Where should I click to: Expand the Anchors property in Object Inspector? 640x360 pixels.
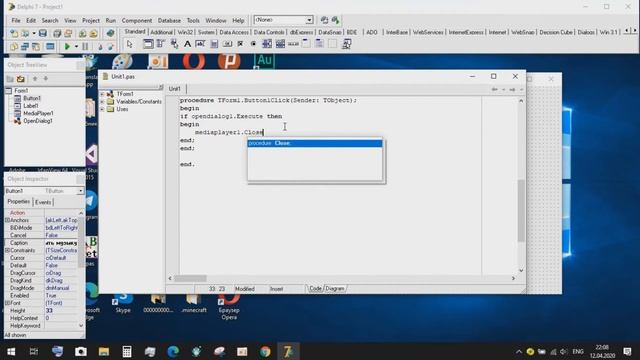point(7,220)
